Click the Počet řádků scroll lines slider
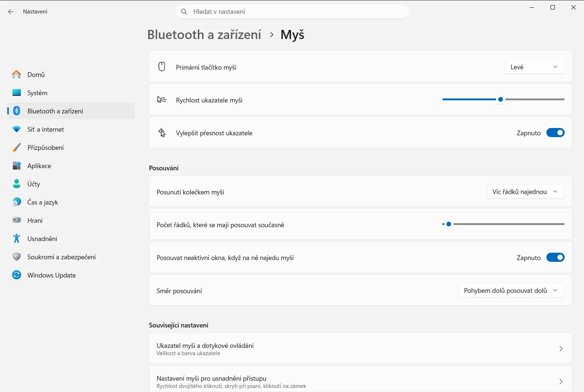Viewport: 584px width, 392px height. click(503, 224)
